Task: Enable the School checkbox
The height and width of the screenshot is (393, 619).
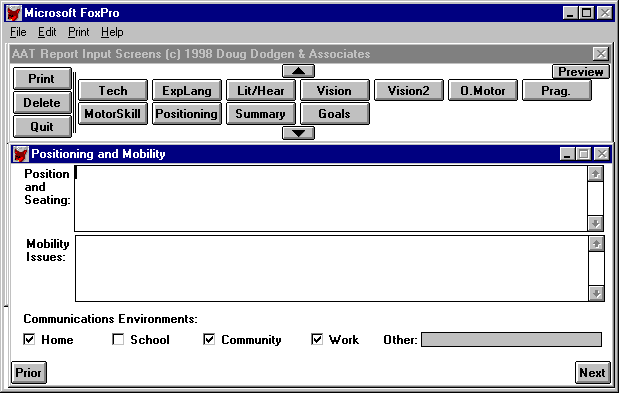Action: 118,339
